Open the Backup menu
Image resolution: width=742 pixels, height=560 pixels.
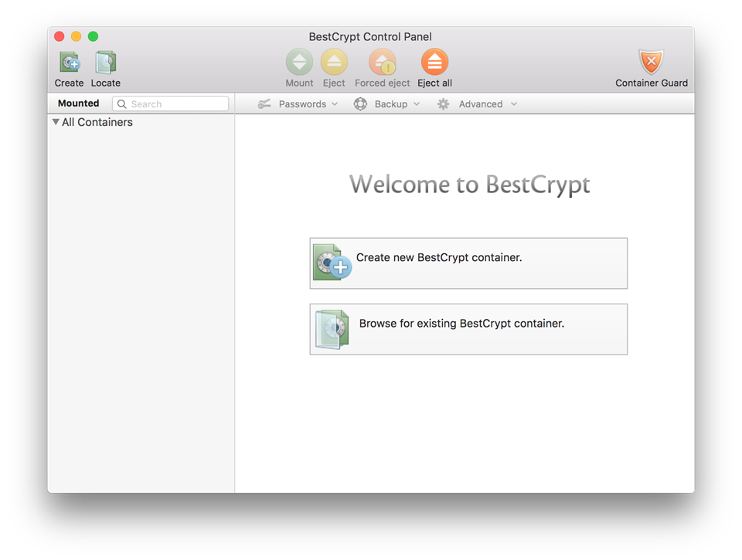click(x=386, y=104)
